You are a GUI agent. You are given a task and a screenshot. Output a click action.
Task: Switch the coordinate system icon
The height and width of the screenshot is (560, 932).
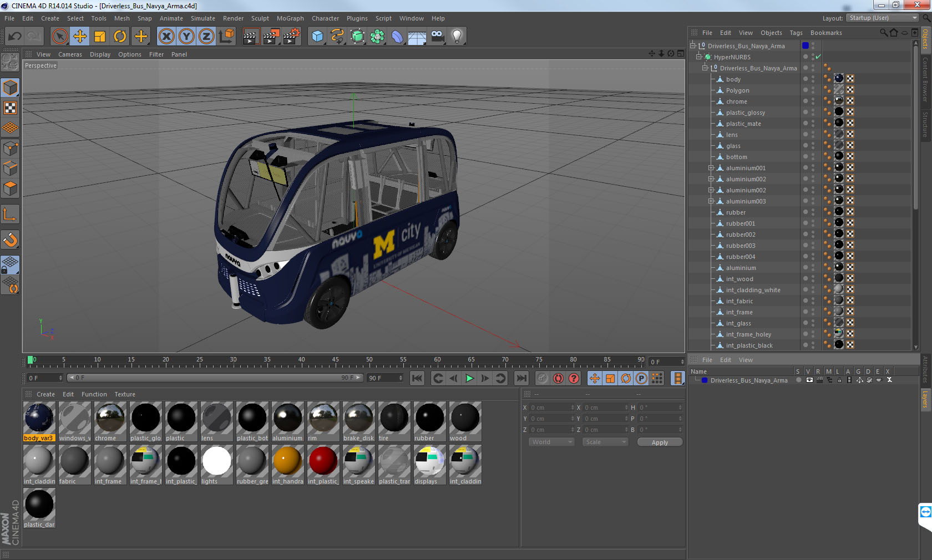tap(226, 37)
